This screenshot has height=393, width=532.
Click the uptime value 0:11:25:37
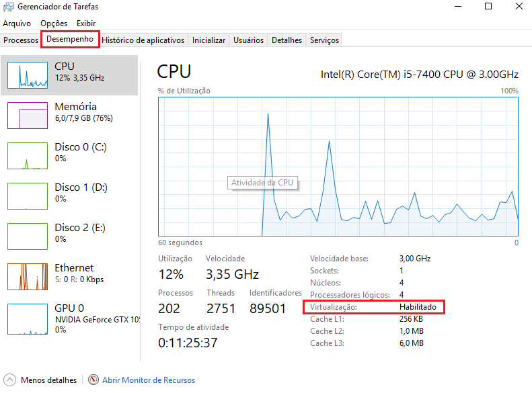click(188, 343)
